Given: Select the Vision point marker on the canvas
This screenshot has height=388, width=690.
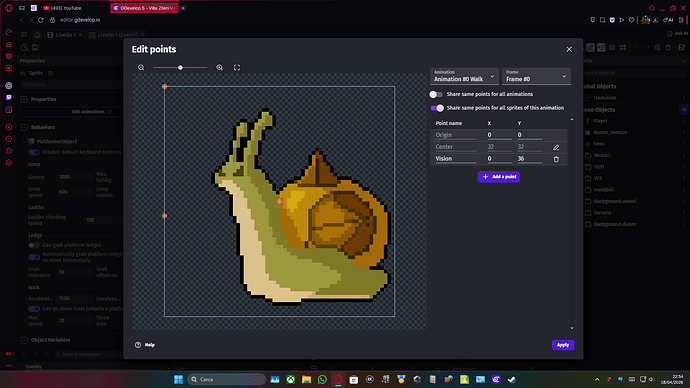Looking at the screenshot, I should tap(165, 216).
